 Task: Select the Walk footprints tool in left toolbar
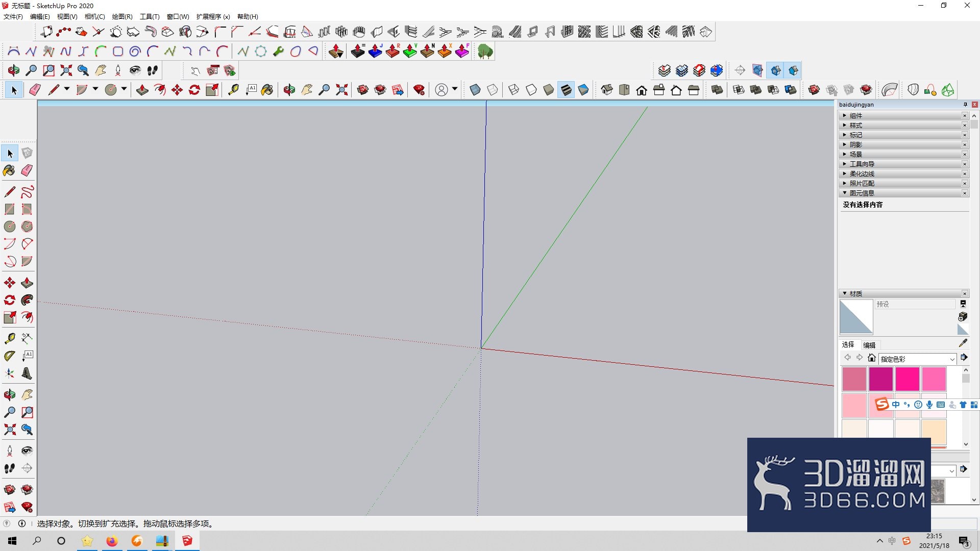point(9,468)
